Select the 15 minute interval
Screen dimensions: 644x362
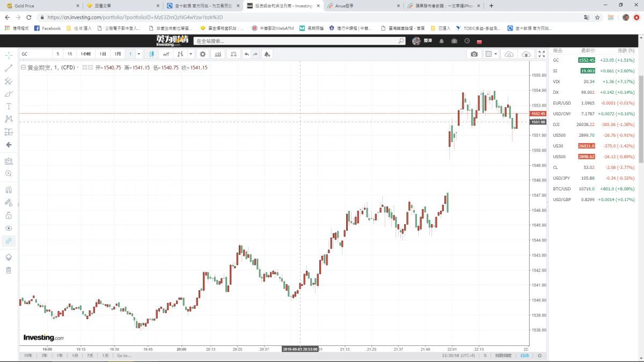tap(70, 54)
